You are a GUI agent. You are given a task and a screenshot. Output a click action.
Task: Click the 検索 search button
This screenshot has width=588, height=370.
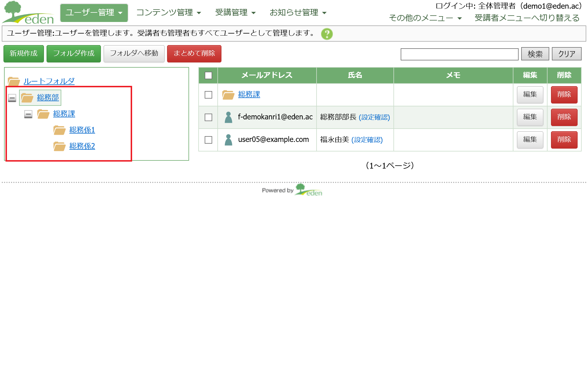pyautogui.click(x=535, y=54)
